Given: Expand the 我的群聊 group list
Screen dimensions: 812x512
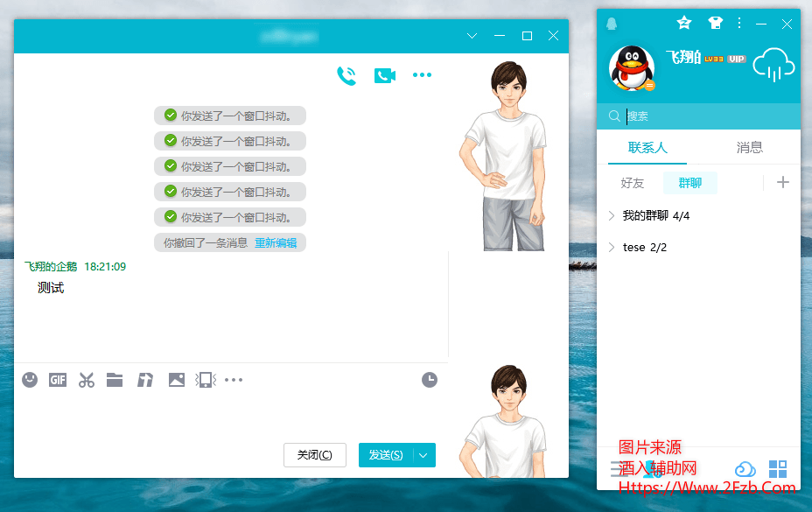Looking at the screenshot, I should pos(612,215).
